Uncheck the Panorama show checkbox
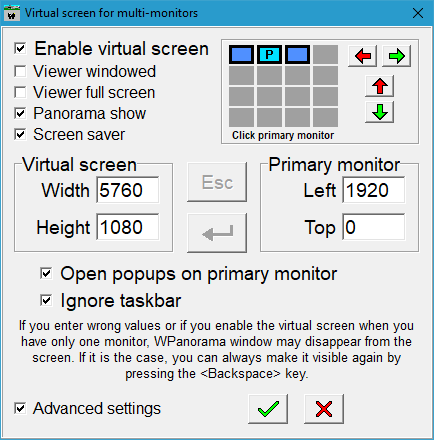The image size is (434, 440). tap(20, 113)
